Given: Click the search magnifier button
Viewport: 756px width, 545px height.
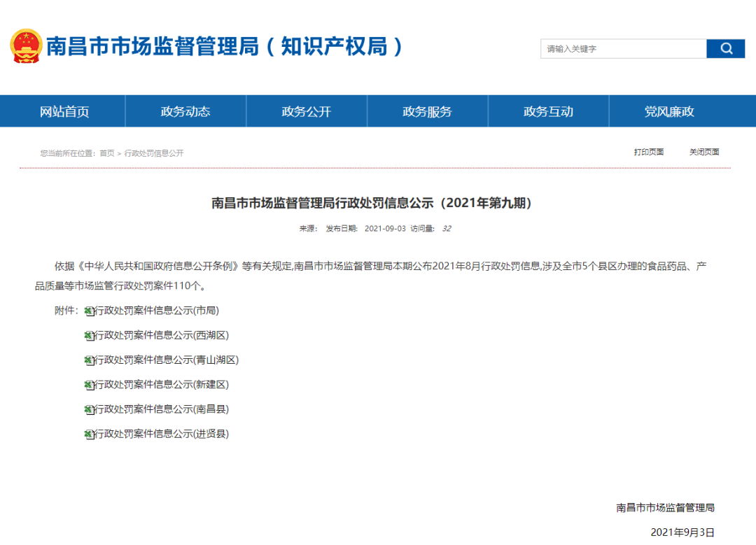Looking at the screenshot, I should click(726, 49).
